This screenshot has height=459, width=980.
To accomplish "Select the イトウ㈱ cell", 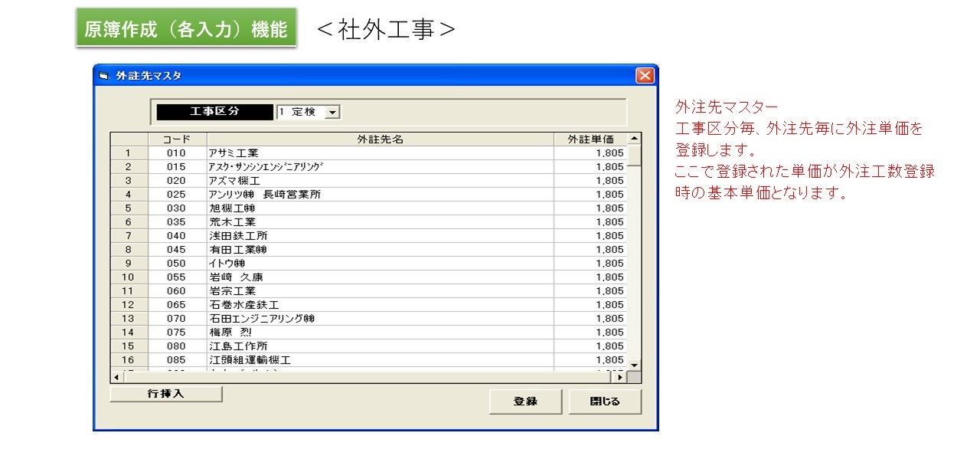I will tap(381, 264).
